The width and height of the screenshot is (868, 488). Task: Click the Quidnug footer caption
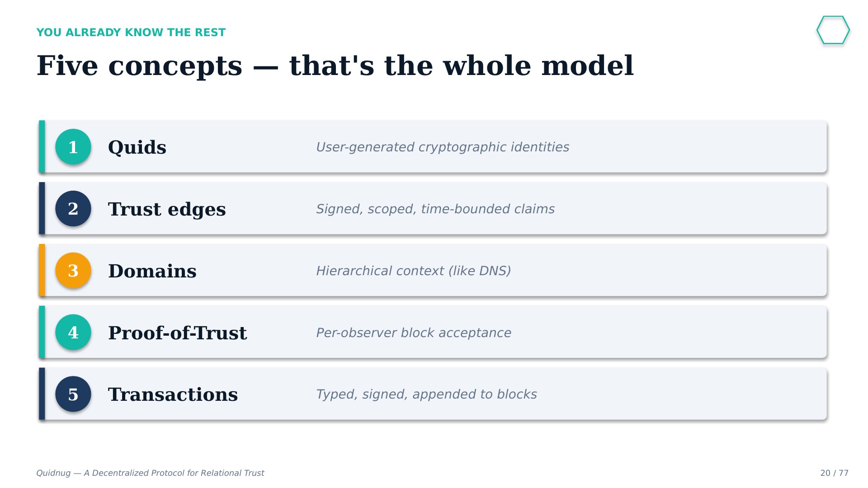coord(150,473)
